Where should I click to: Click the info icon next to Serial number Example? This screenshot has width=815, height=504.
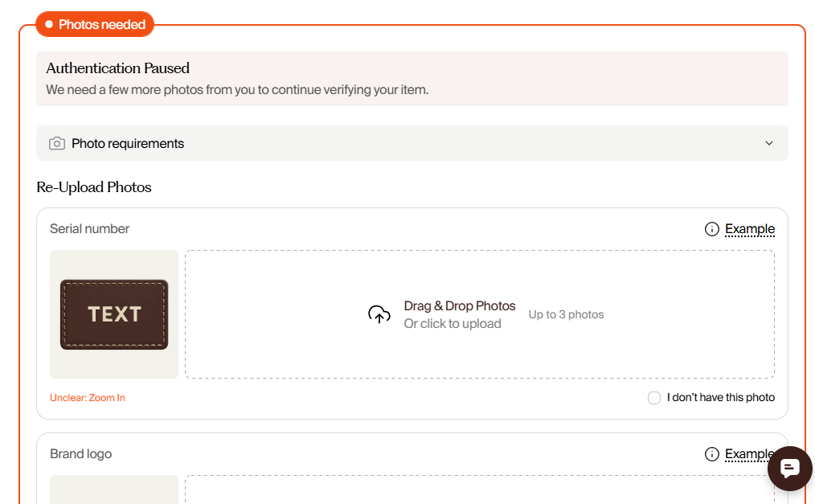click(x=711, y=229)
